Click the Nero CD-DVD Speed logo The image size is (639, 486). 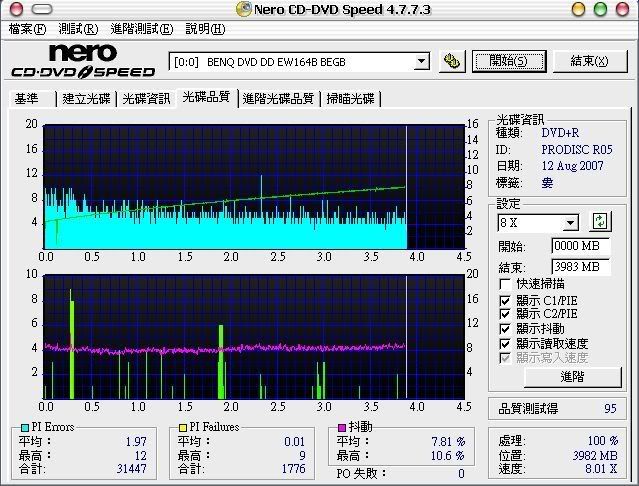[83, 61]
